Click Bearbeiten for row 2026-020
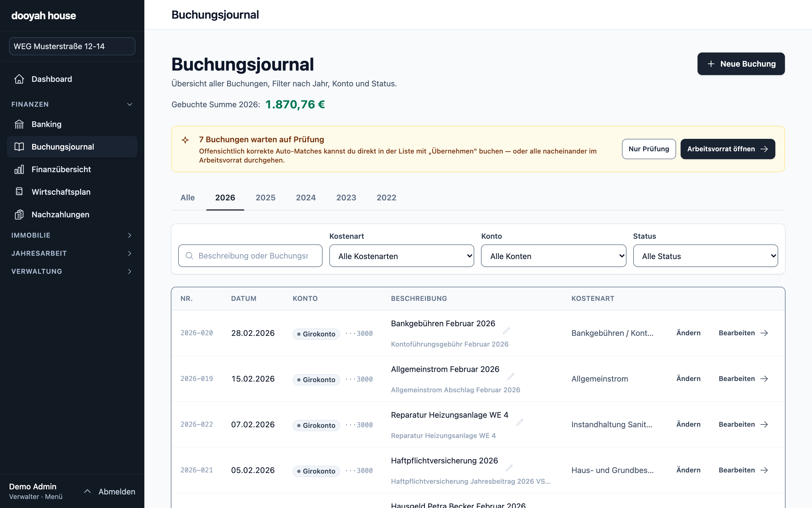Viewport: 812px width, 508px height. click(743, 333)
